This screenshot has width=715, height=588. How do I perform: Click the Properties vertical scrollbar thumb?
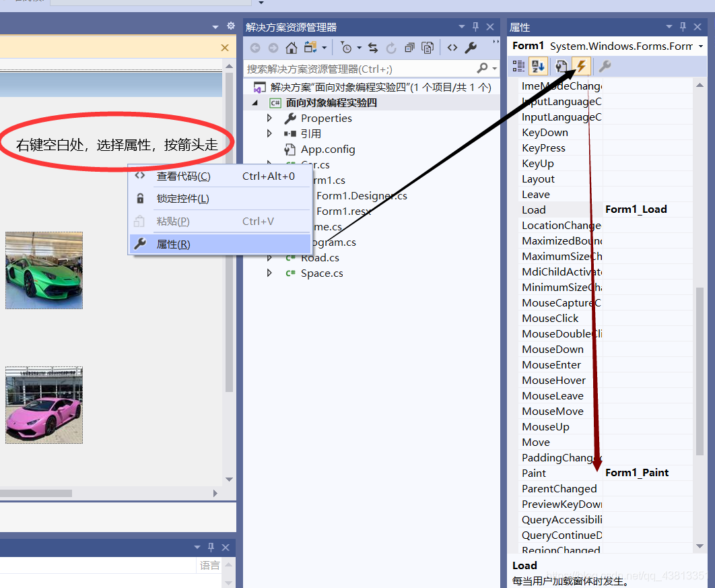[x=700, y=371]
